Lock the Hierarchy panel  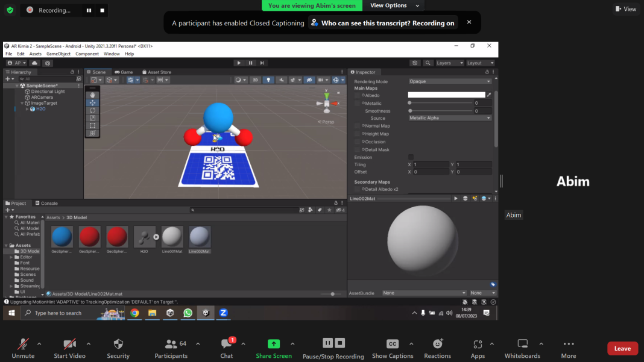(72, 72)
